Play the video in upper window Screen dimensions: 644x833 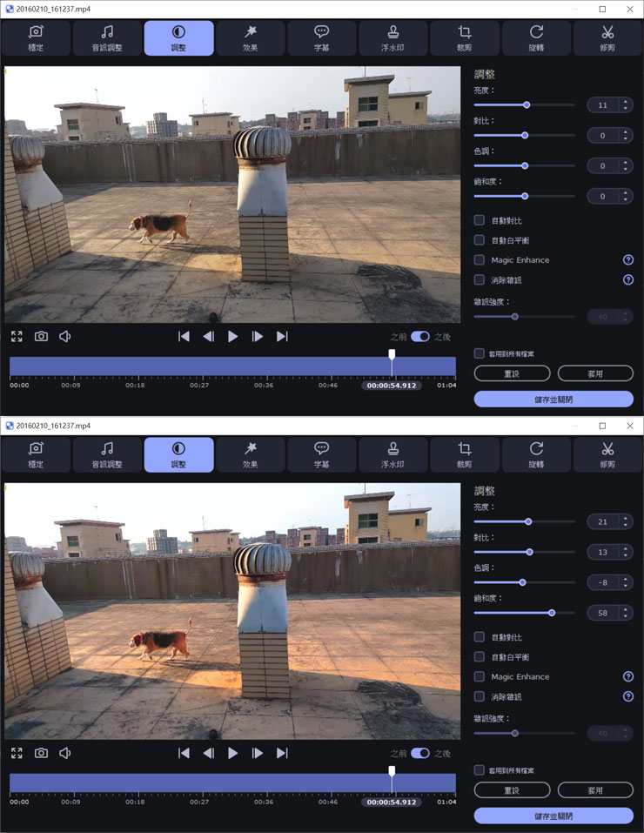pyautogui.click(x=232, y=336)
